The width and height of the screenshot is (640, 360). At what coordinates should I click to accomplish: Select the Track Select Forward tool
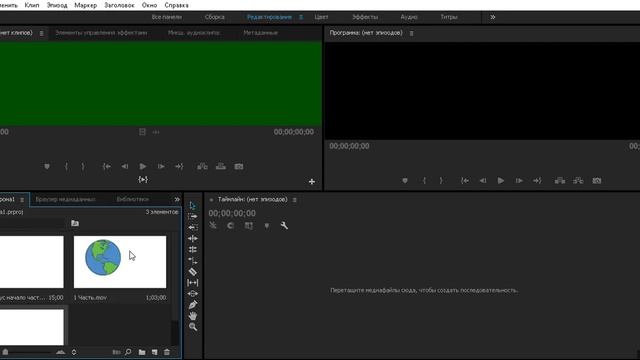[x=193, y=216]
